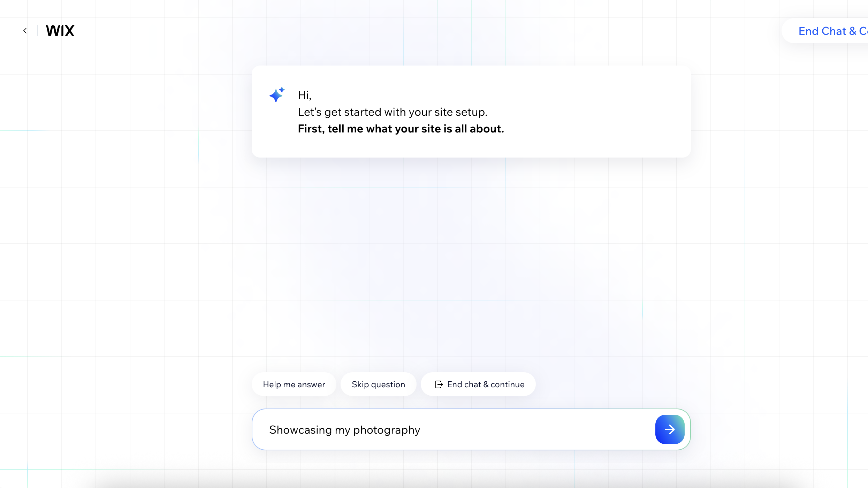Viewport: 868px width, 488px height.
Task: Click the exit icon inside the End chat chip
Action: pos(439,384)
